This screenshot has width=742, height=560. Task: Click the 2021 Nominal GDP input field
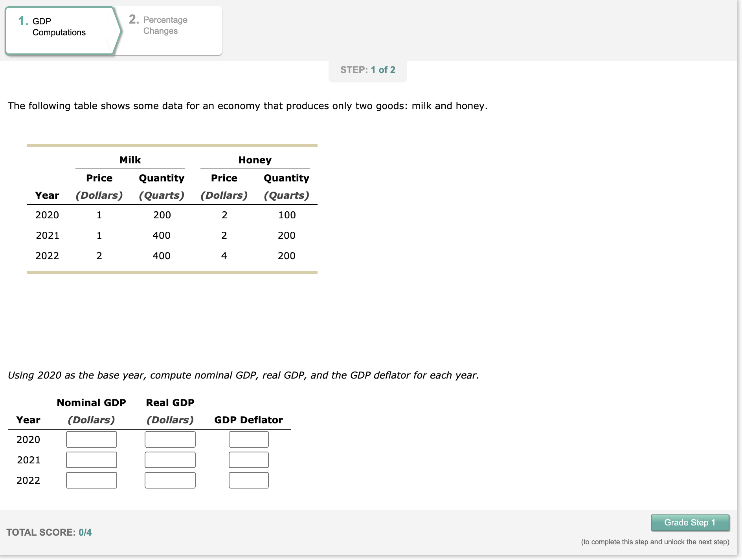point(91,459)
